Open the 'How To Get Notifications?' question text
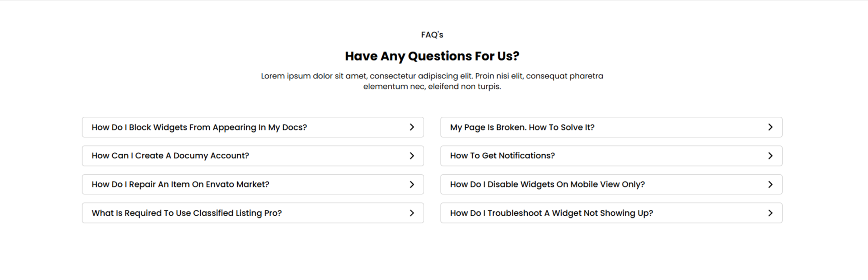Image resolution: width=868 pixels, height=280 pixels. point(502,156)
